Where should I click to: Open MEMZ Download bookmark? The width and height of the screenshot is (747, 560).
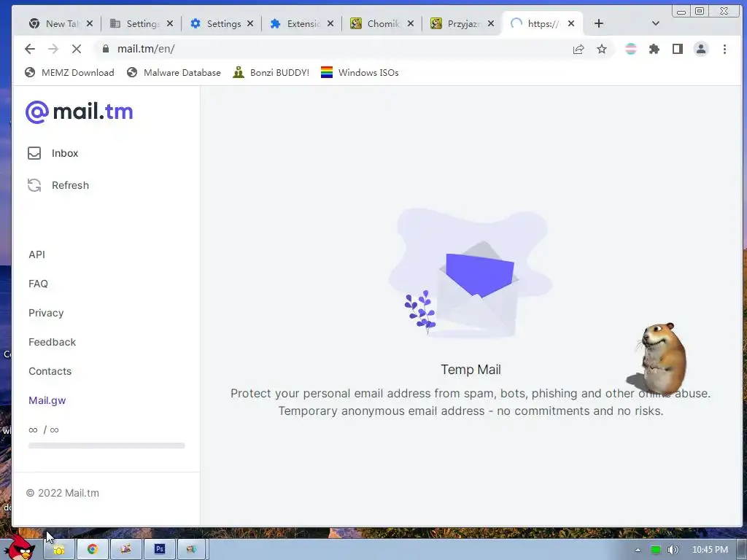(69, 73)
